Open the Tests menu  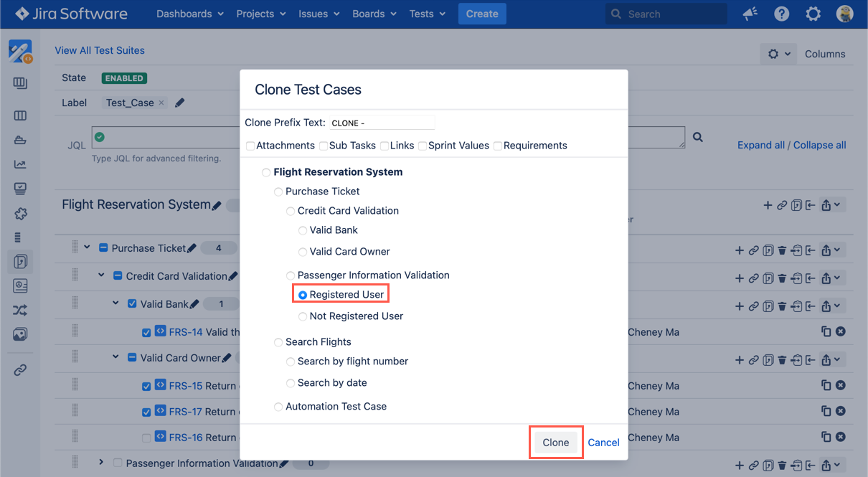pyautogui.click(x=427, y=14)
